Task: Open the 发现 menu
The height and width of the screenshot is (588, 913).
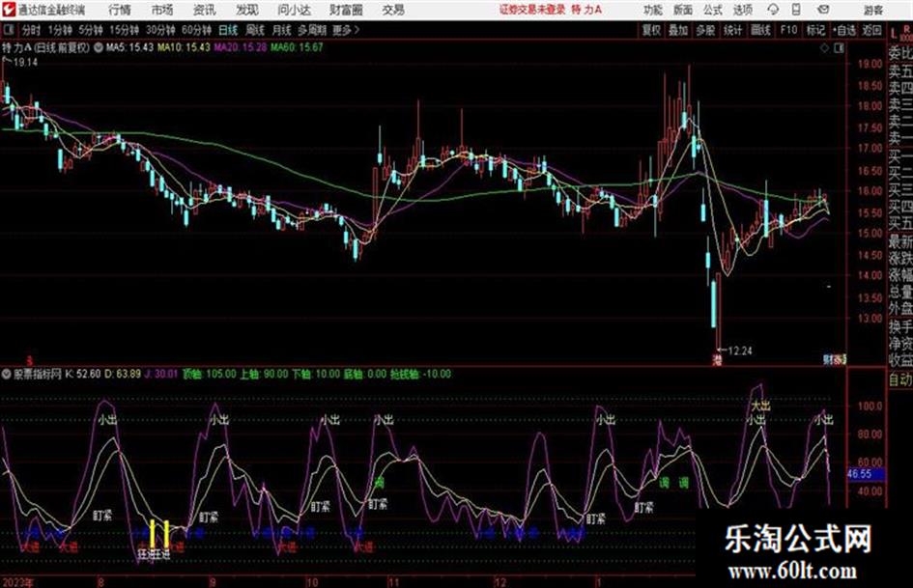Action: point(246,10)
